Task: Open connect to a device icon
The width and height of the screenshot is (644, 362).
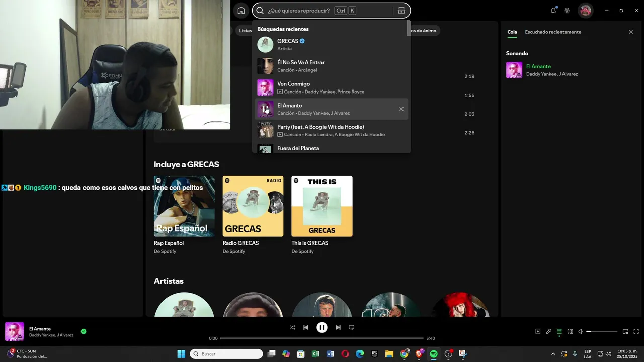Action: 570,331
